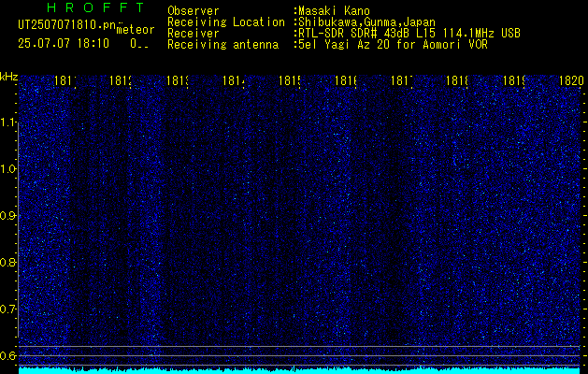Screen dimensions: 588x374
Task: Click the 1815 time marker
Action: (289, 80)
